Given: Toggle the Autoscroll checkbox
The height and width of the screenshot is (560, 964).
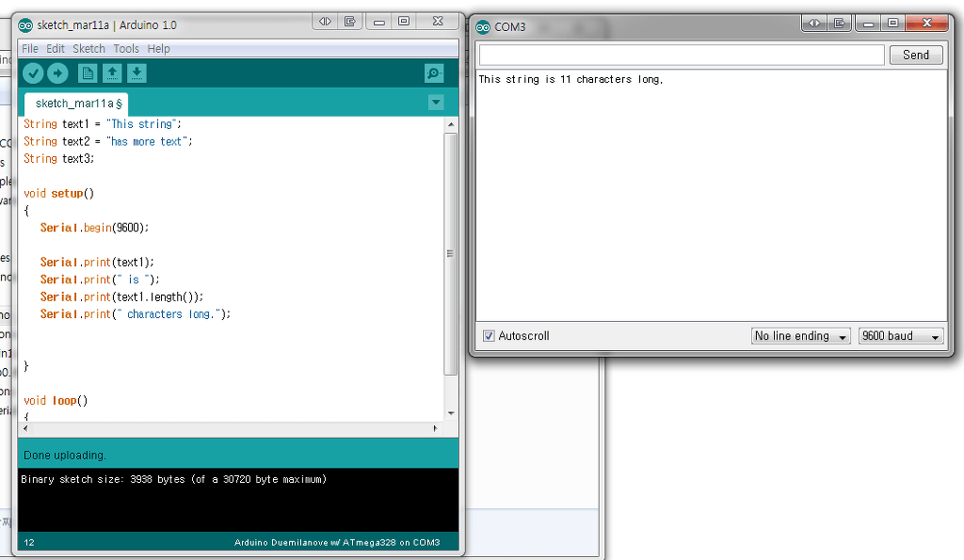Looking at the screenshot, I should [x=489, y=336].
